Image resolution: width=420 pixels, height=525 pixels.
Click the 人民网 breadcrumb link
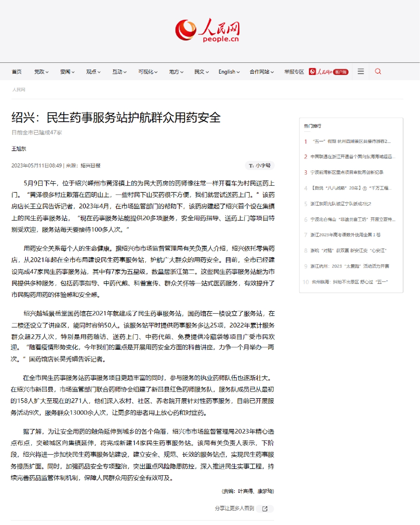click(x=19, y=90)
